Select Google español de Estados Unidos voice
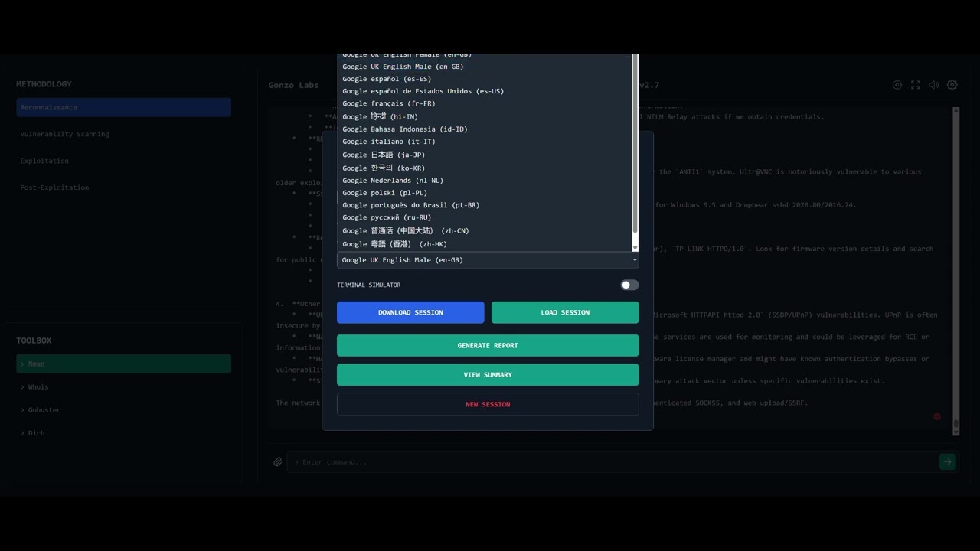This screenshot has height=551, width=980. (x=484, y=91)
